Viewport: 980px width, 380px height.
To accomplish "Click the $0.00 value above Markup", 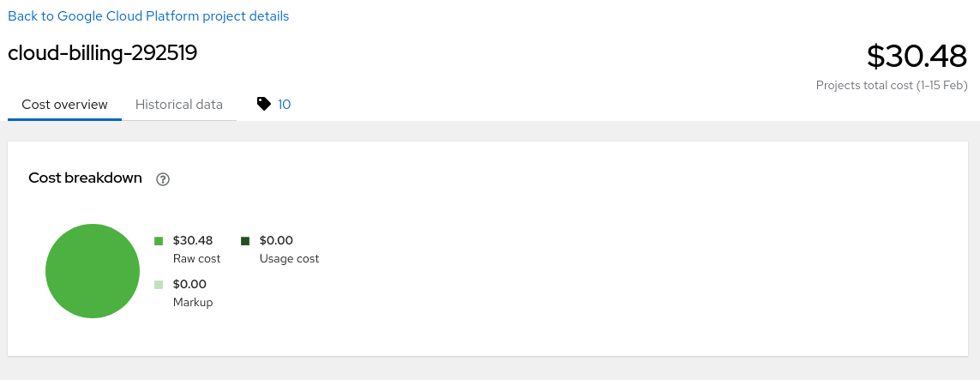I will coord(189,284).
